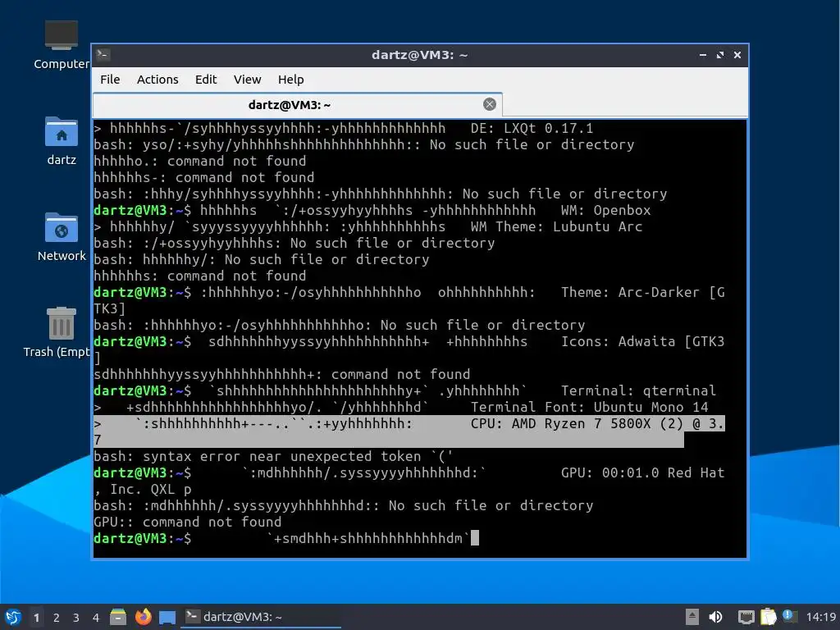Click the last prompt's terminal cursor
Image resolution: width=840 pixels, height=630 pixels.
[x=475, y=538]
